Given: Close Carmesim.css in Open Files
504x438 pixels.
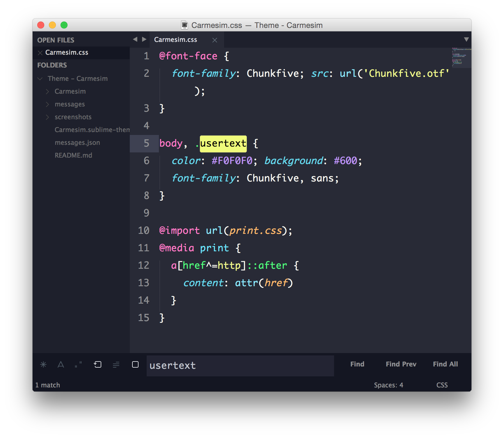Looking at the screenshot, I should point(40,53).
